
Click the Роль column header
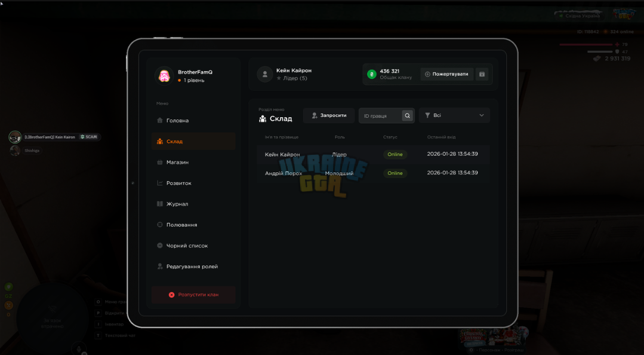point(340,137)
